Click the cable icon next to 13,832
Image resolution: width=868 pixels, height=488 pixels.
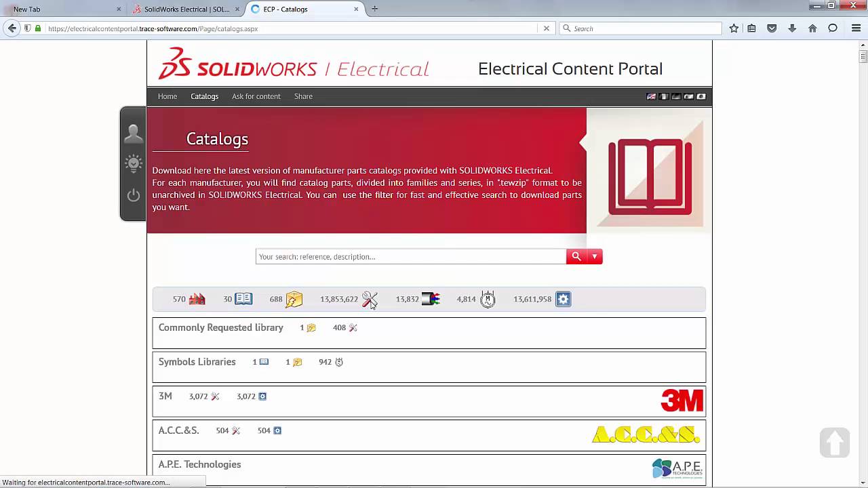pos(431,299)
